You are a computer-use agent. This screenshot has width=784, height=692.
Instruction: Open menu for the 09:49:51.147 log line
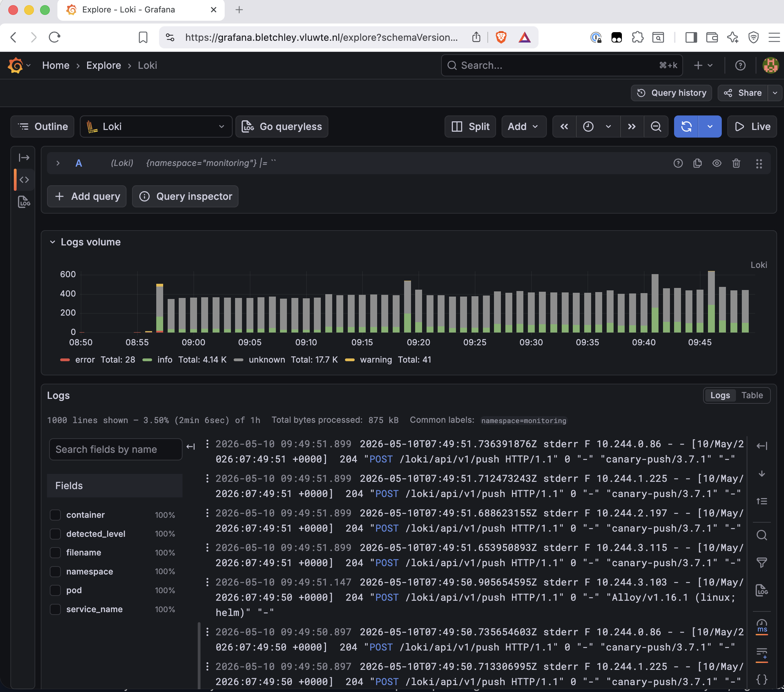207,582
